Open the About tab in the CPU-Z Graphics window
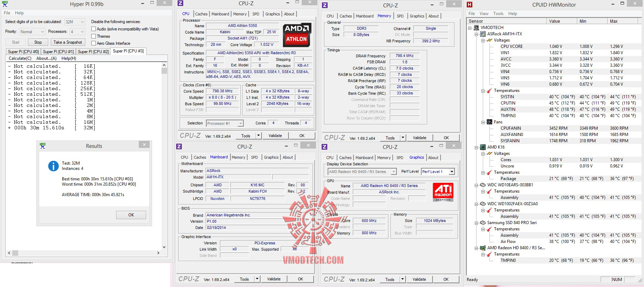The image size is (644, 287). tap(434, 158)
